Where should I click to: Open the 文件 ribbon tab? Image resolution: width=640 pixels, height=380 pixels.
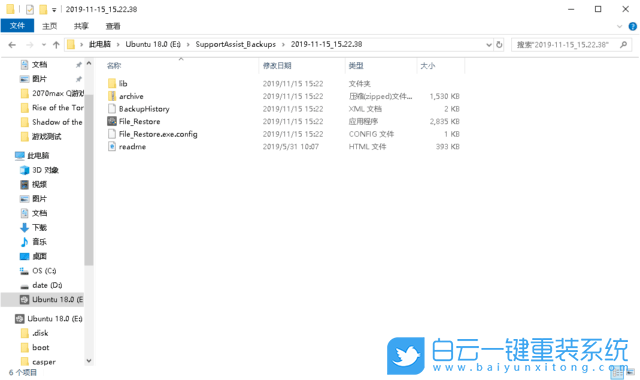coord(17,26)
